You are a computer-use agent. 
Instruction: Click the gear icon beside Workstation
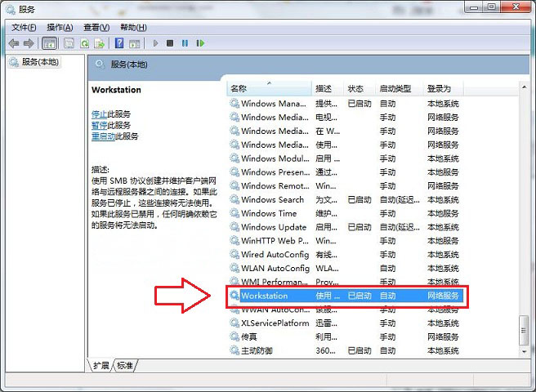[234, 296]
